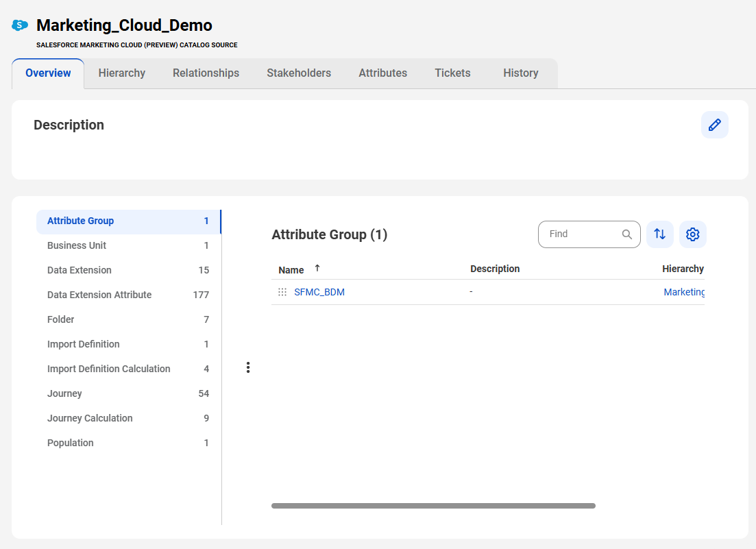Switch to the Overview tab

[48, 73]
